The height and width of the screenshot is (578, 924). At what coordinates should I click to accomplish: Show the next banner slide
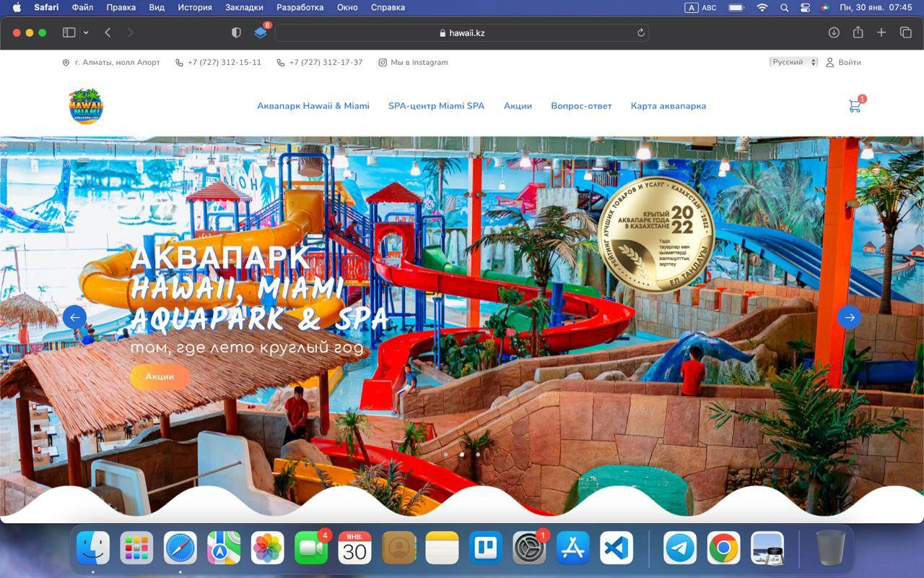tap(849, 317)
